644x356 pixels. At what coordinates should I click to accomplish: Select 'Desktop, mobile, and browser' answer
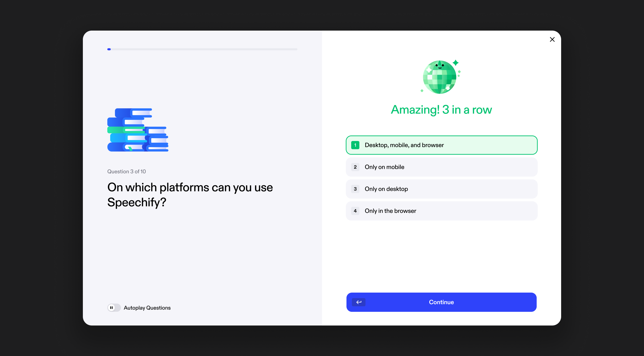(x=442, y=145)
